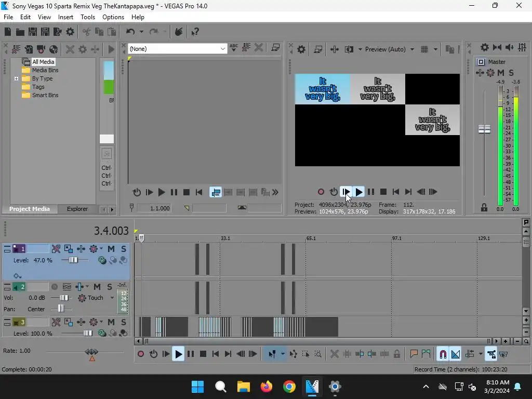Image resolution: width=532 pixels, height=399 pixels.
Task: Select the Smart Bins folder
Action: click(45, 96)
